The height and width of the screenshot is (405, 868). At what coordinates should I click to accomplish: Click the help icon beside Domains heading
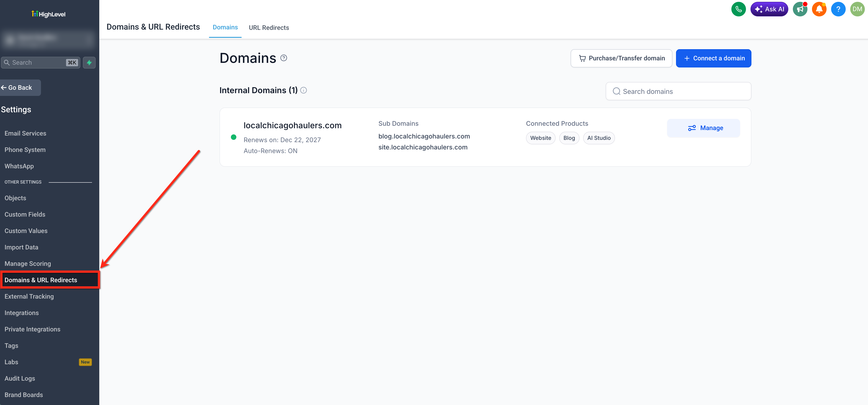pyautogui.click(x=284, y=58)
